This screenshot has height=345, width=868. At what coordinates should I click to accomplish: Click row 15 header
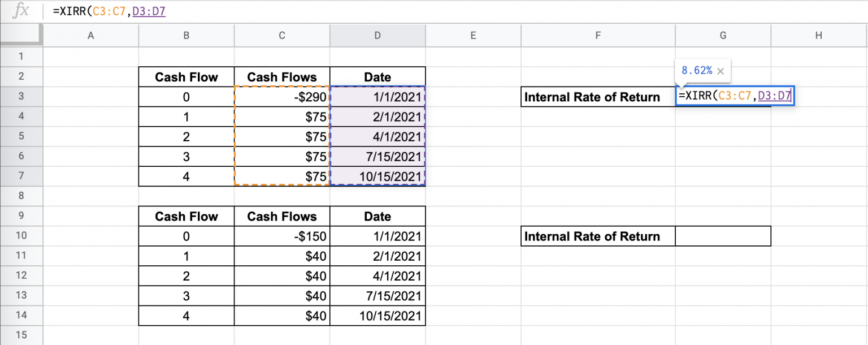21,335
